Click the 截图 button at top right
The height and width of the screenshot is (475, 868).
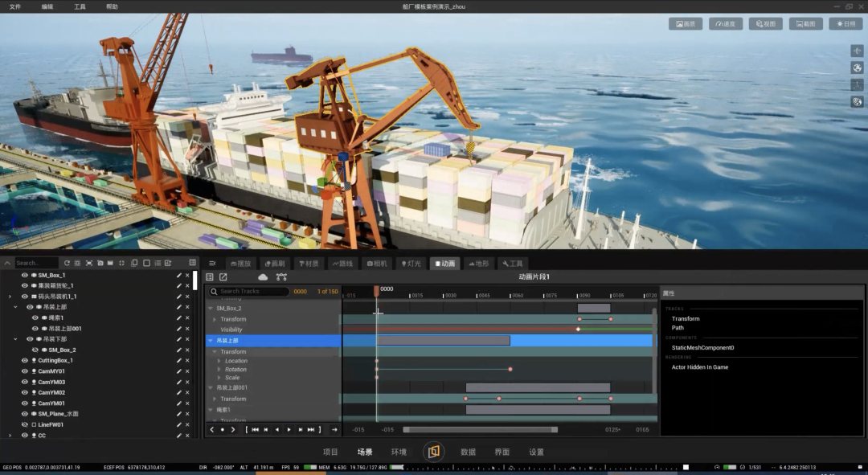coord(805,24)
